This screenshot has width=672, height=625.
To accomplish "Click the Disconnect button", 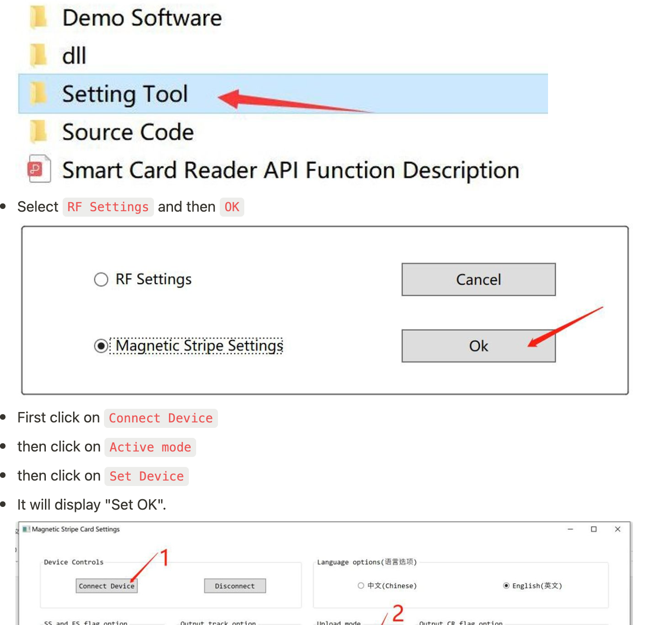I will coord(235,586).
